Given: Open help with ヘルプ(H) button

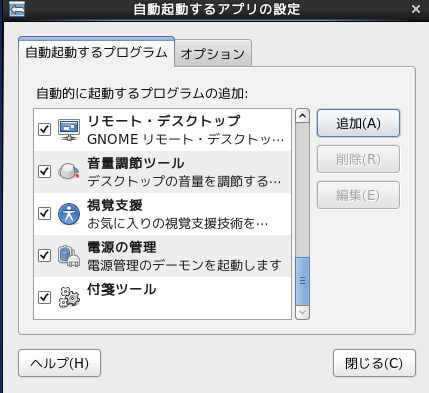Looking at the screenshot, I should click(59, 363).
